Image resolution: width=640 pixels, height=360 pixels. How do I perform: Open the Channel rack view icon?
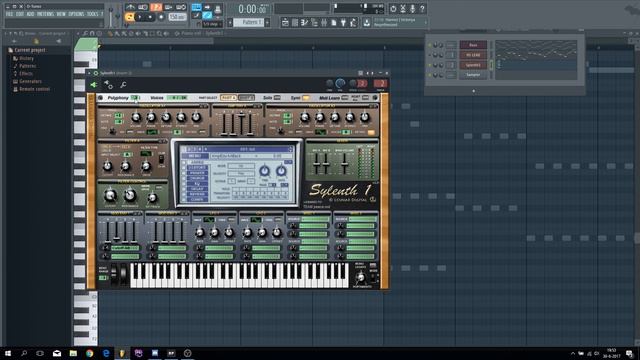295,22
